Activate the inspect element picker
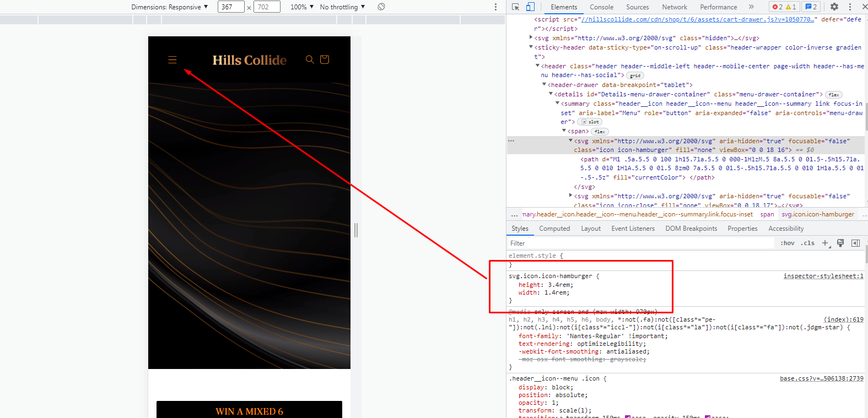Screen dimensions: 868x418 [516, 7]
